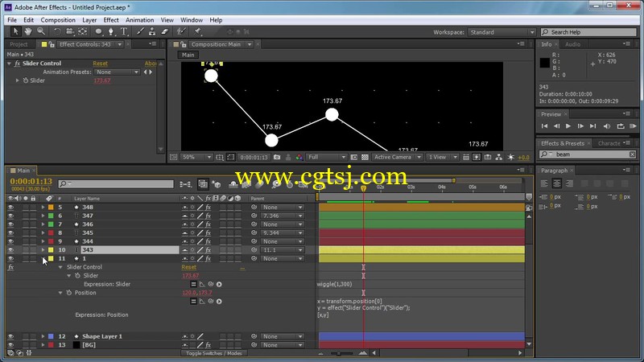Click Slider stopwatch in Effect Controls
The width and height of the screenshot is (644, 362).
(x=26, y=80)
